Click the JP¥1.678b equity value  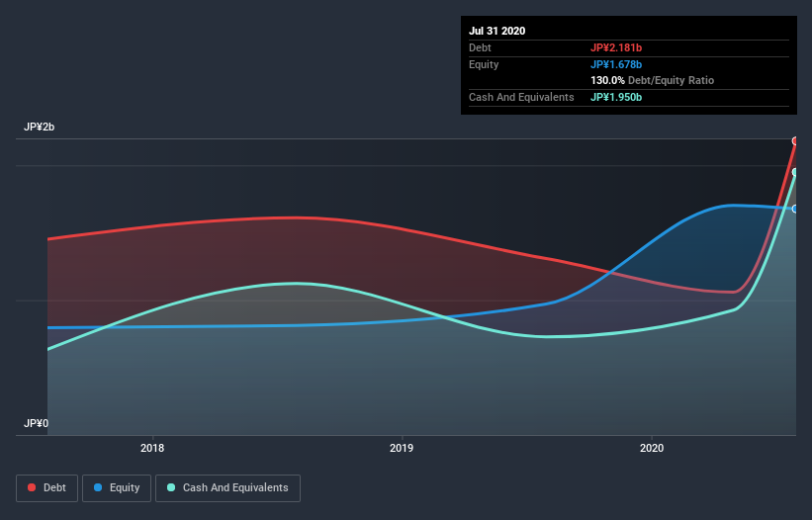(616, 64)
